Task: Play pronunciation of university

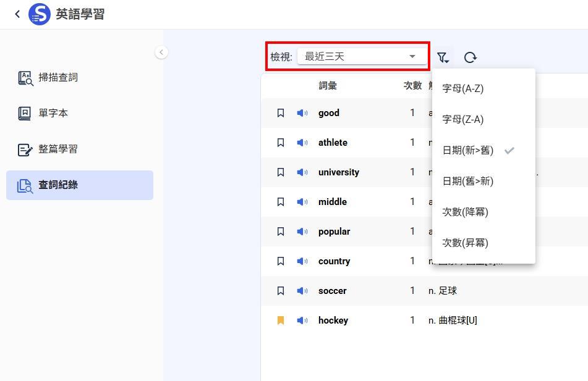Action: [302, 172]
